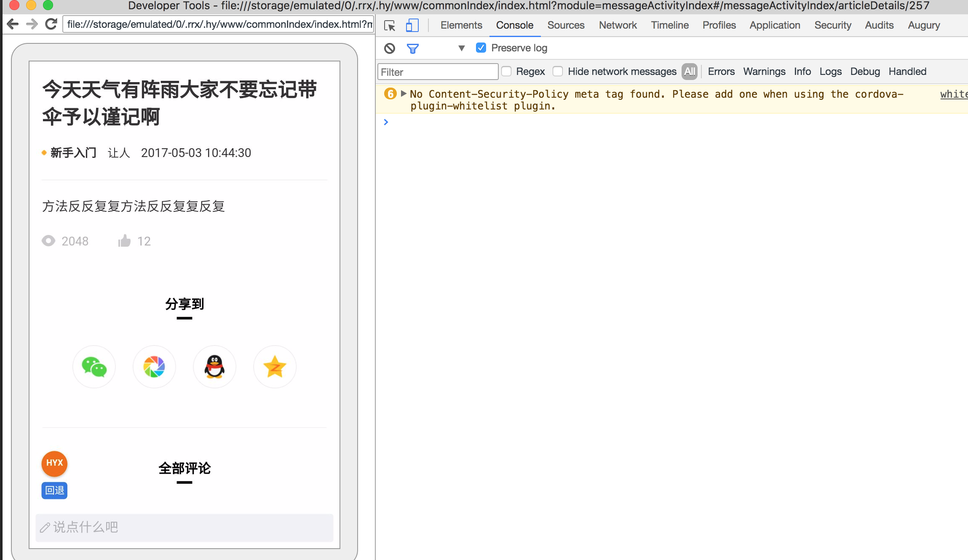Toggle the console filter funnel icon
Screen dimensions: 968x560
coord(412,48)
